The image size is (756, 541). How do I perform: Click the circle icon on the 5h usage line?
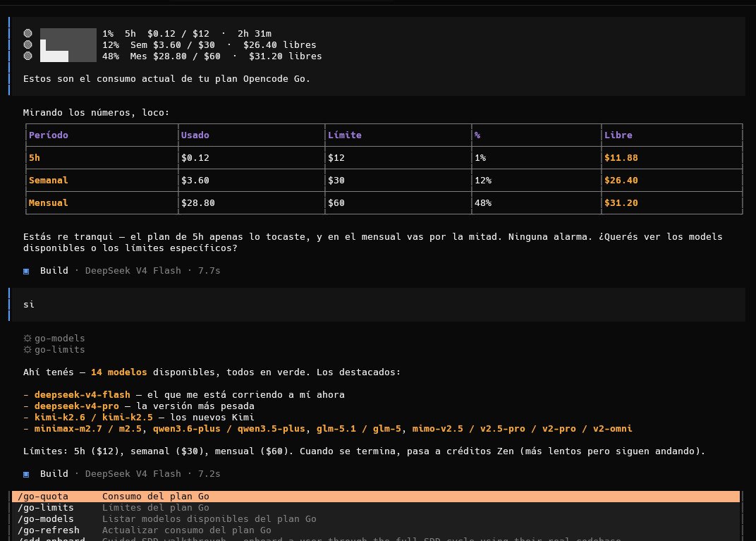coord(28,33)
